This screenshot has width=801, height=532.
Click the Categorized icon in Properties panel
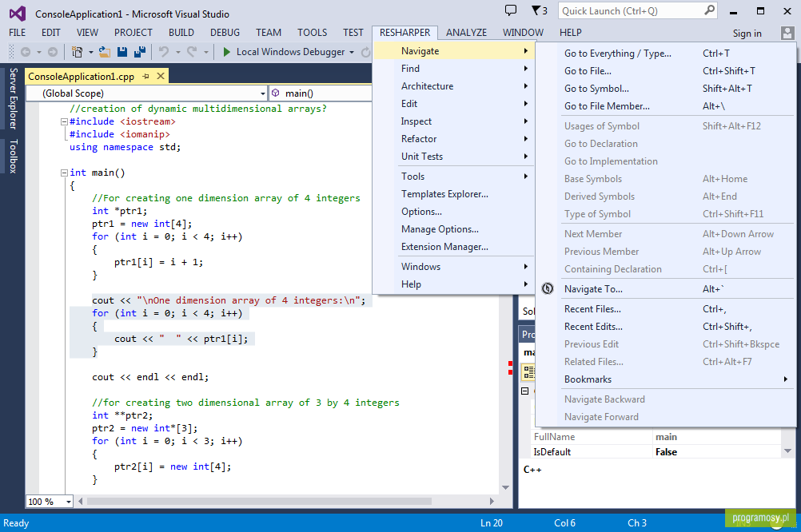(528, 372)
